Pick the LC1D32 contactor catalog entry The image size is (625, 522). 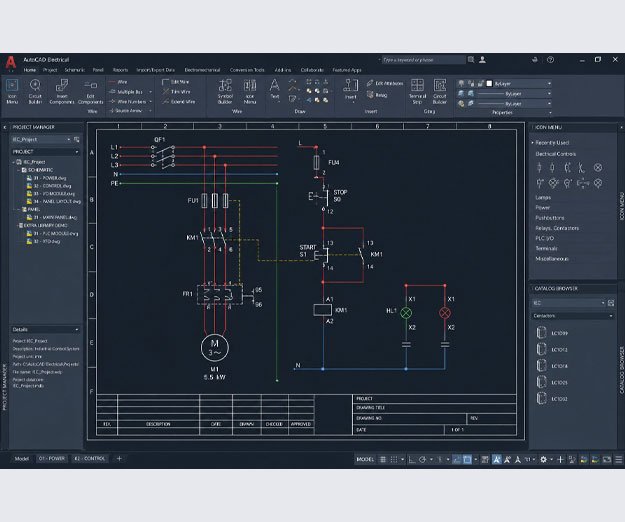[x=552, y=398]
